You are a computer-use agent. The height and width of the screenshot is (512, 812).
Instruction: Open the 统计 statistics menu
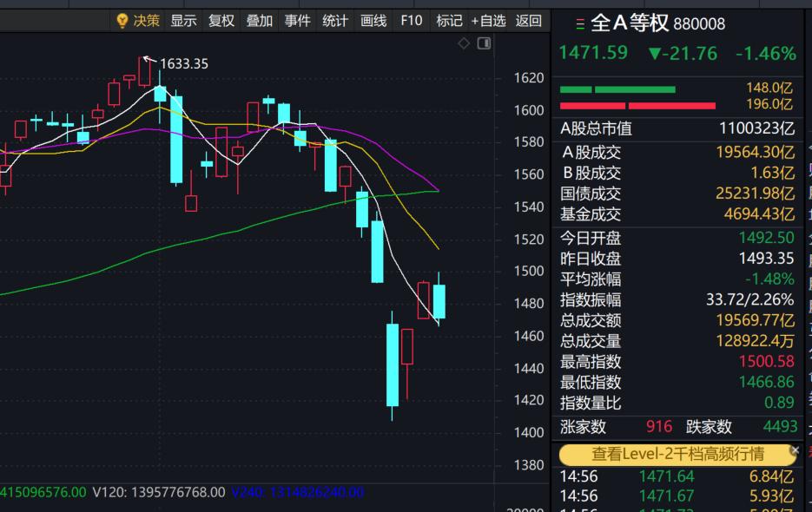tap(335, 21)
